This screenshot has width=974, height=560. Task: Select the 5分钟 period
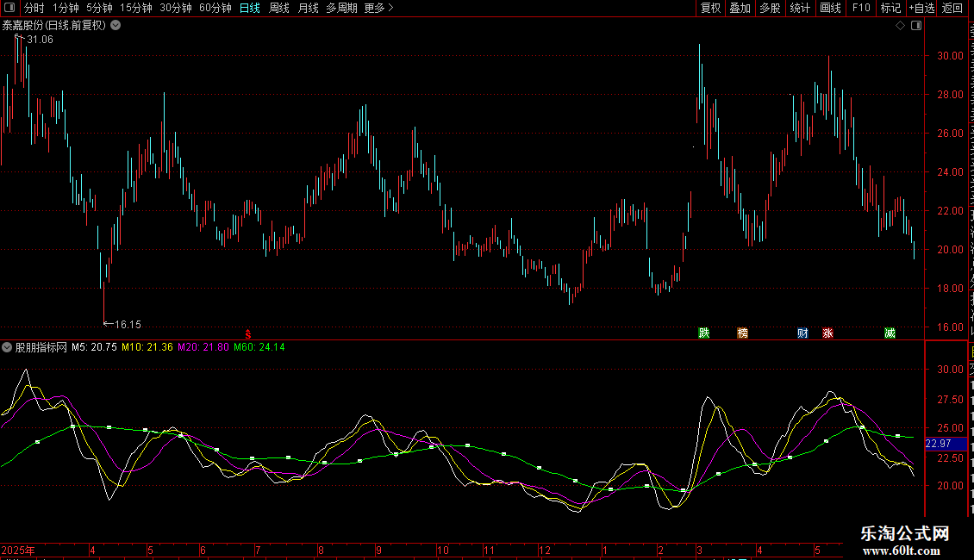click(x=99, y=8)
